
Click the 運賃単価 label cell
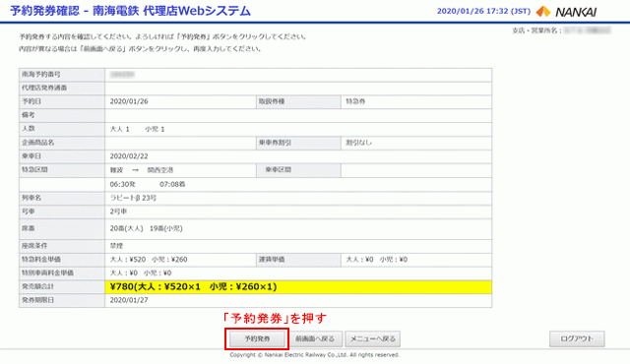pos(298,260)
